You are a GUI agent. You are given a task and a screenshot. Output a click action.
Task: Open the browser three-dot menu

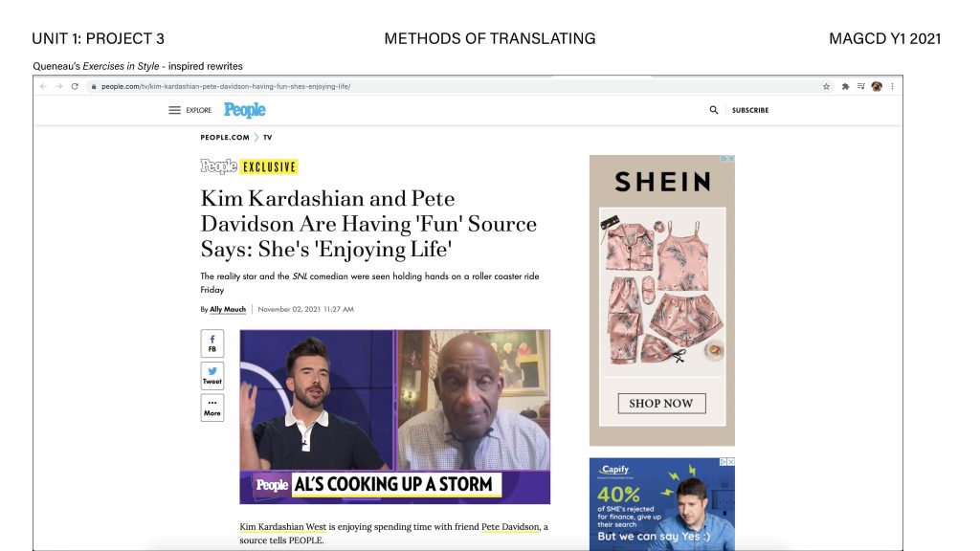(x=892, y=86)
